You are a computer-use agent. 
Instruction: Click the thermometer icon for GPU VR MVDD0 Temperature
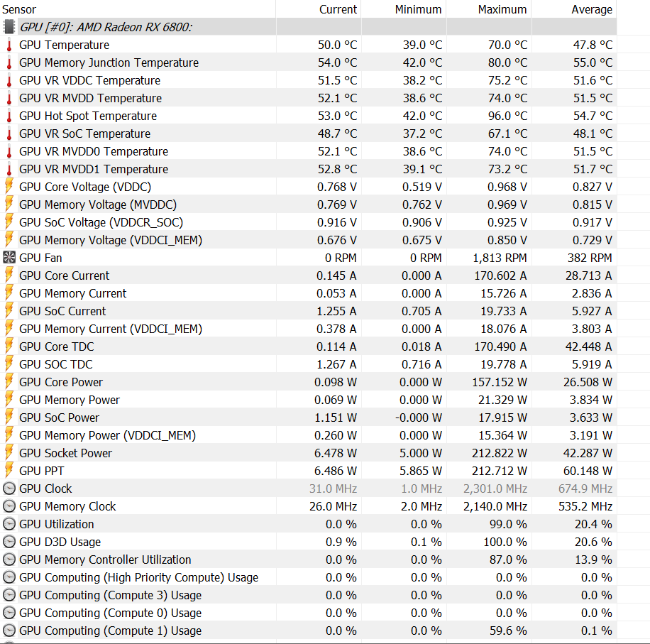tap(9, 151)
